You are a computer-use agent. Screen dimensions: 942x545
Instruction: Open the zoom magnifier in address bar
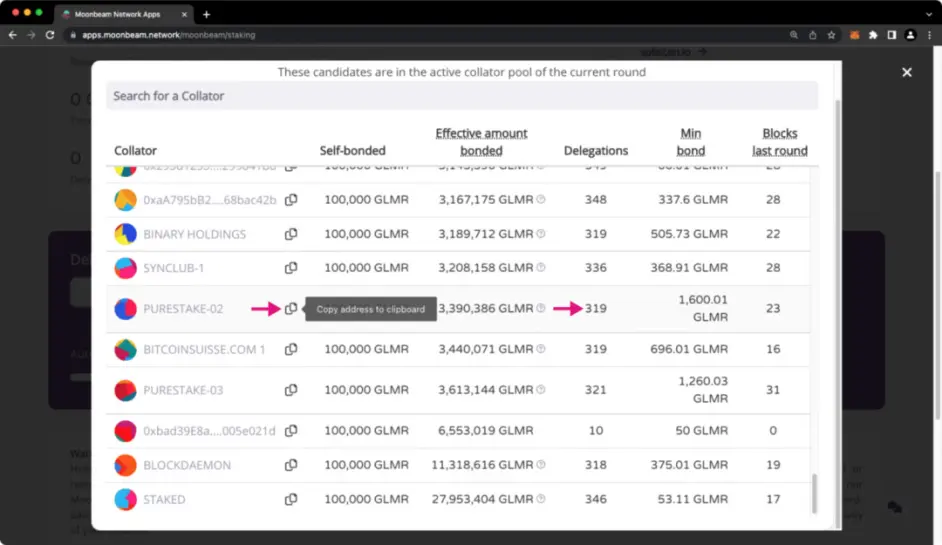tap(794, 35)
